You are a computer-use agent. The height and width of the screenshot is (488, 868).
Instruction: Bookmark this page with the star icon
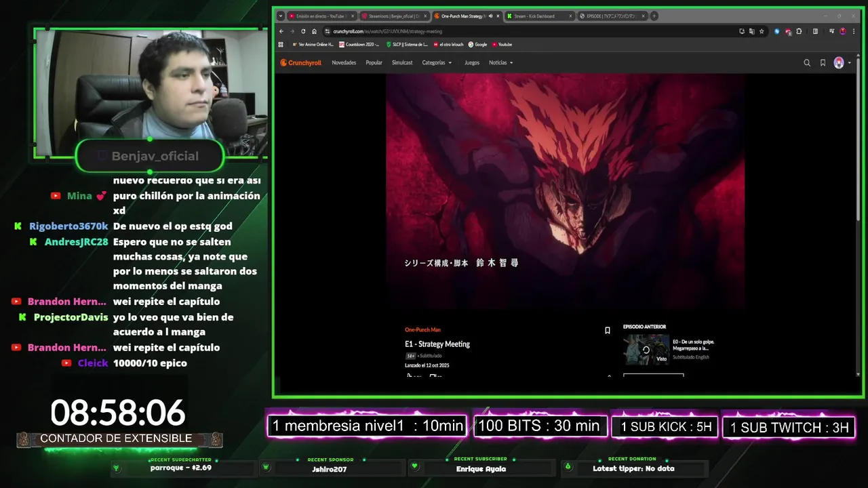[762, 31]
